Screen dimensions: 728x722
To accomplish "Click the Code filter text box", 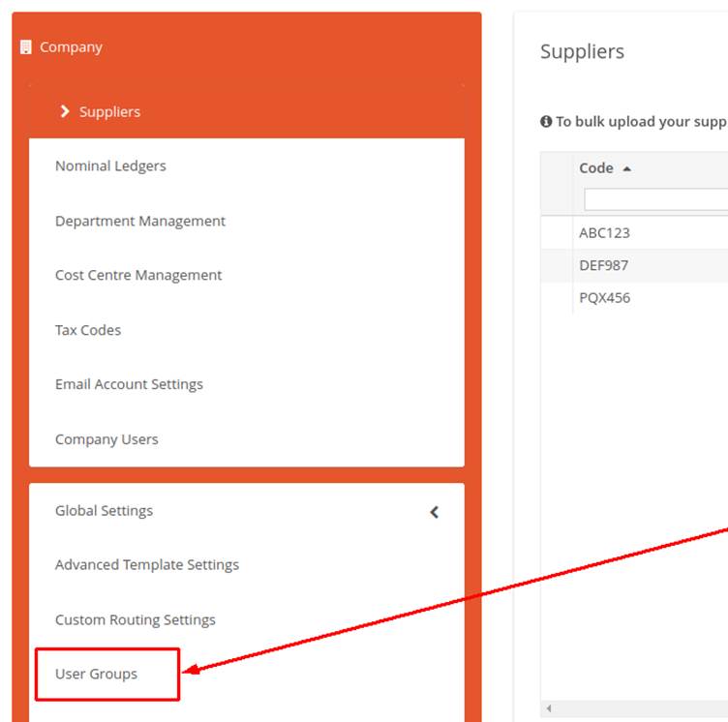I will pyautogui.click(x=655, y=199).
